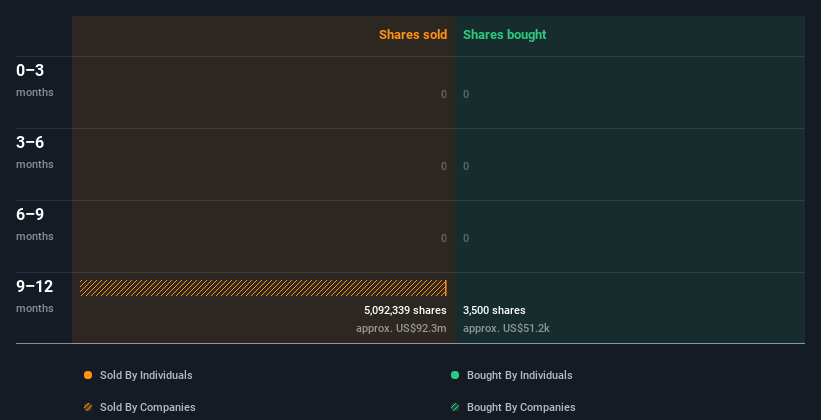Click the Shares sold column header

pyautogui.click(x=413, y=35)
